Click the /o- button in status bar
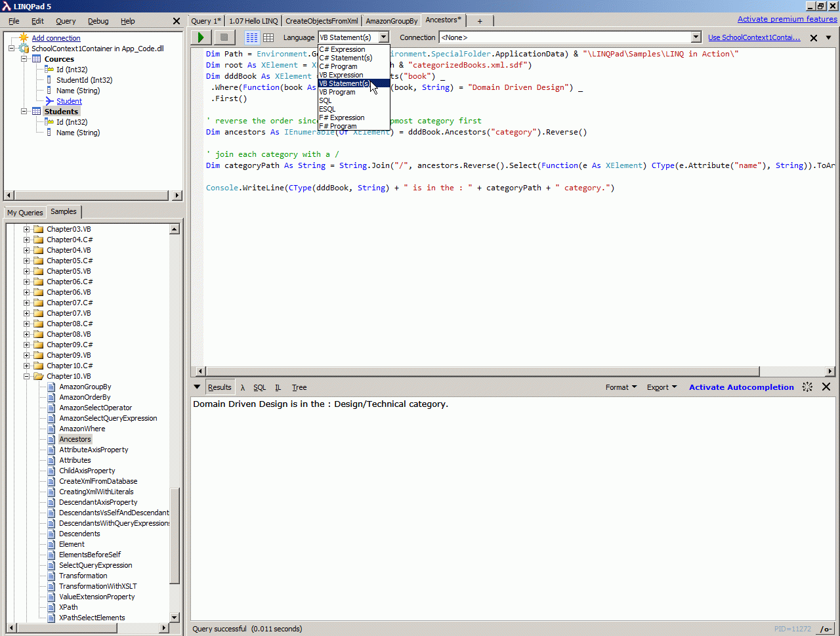The height and width of the screenshot is (636, 840). click(x=826, y=629)
